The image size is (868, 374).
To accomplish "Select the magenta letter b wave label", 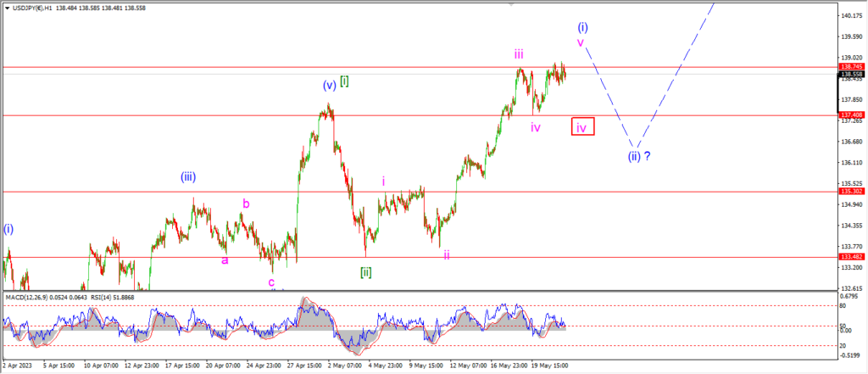I will [246, 204].
